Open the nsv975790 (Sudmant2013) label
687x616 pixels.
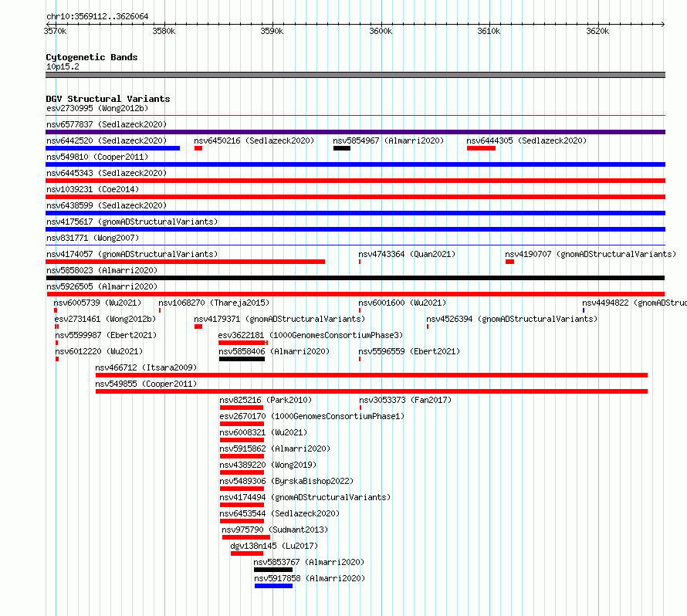tap(275, 530)
